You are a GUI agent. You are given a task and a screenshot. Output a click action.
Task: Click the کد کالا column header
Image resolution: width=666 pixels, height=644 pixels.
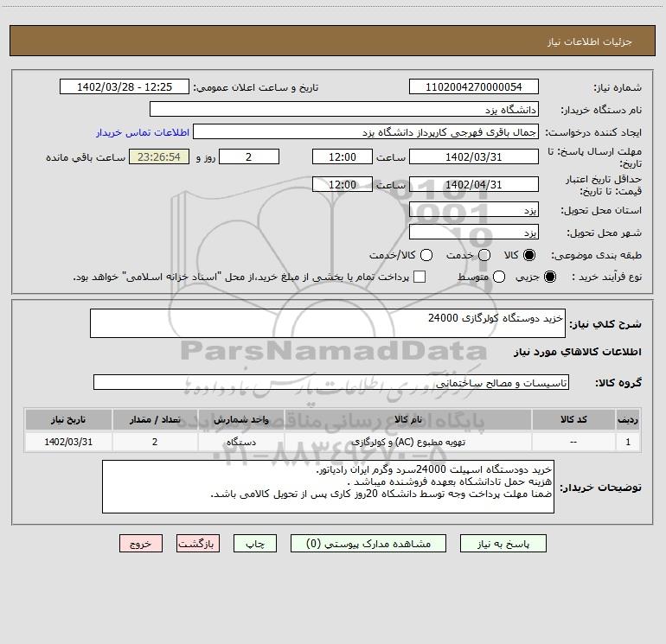tap(573, 419)
